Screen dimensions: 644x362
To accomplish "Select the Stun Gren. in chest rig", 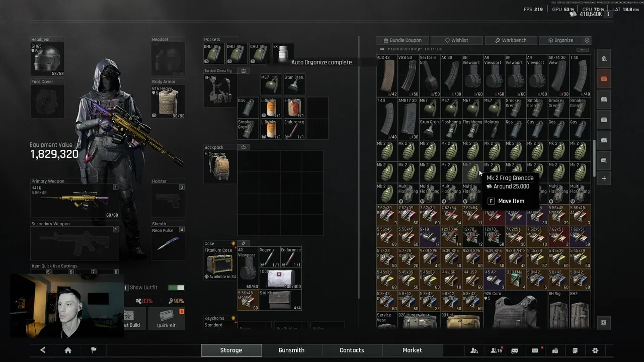I will (294, 85).
